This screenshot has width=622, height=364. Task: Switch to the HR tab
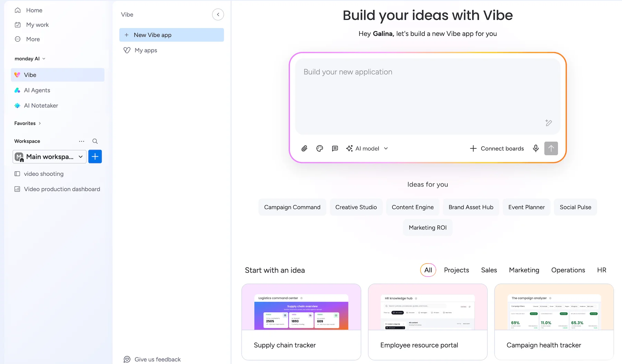tap(602, 270)
